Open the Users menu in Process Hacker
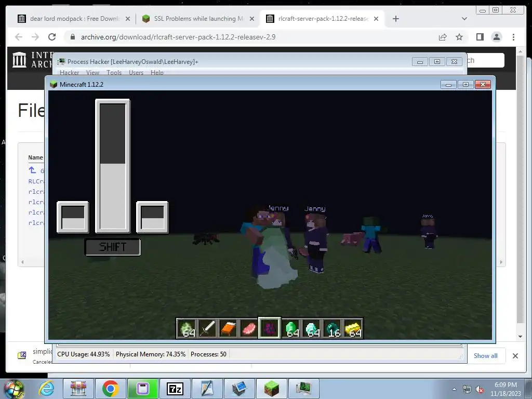532x399 pixels. (136, 73)
